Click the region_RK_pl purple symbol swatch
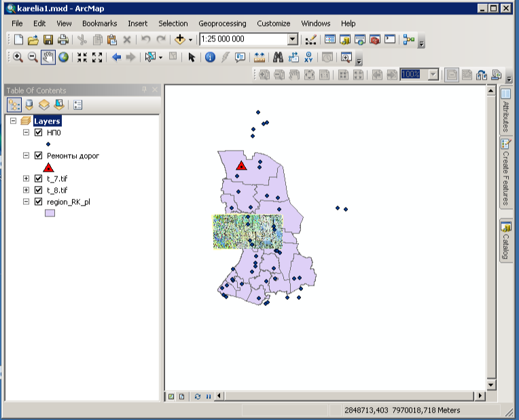Screen dimensions: 519x420 click(x=50, y=213)
